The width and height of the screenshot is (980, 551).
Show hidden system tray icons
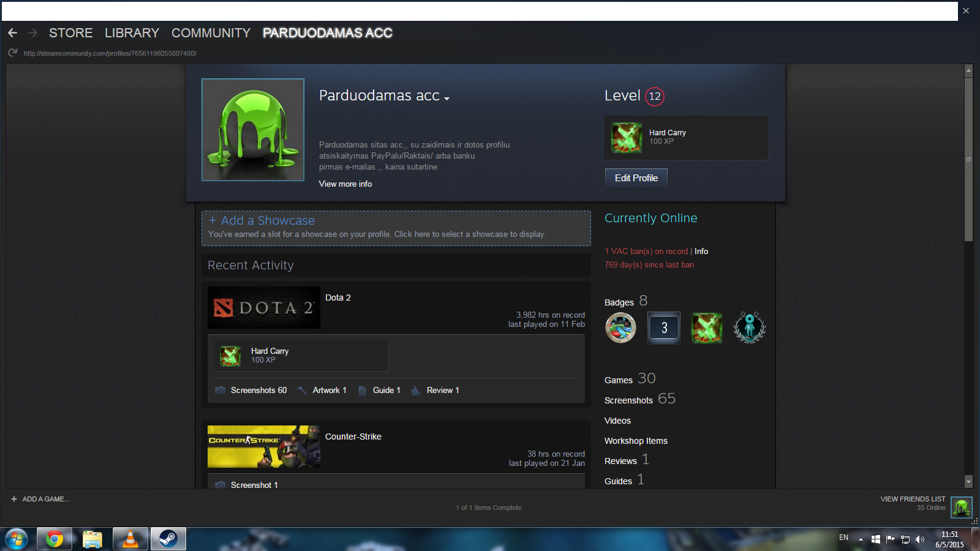(x=861, y=539)
